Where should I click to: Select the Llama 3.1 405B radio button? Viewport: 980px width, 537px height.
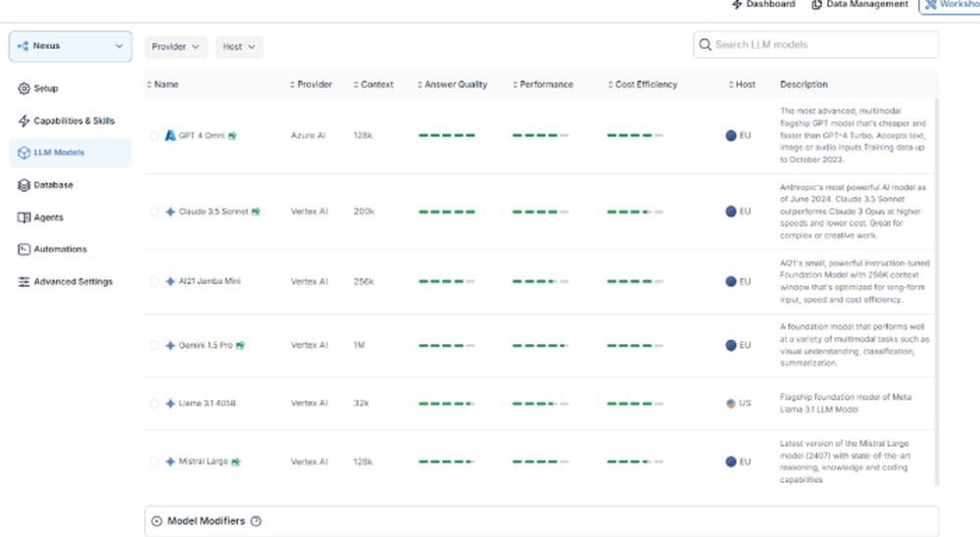click(155, 403)
